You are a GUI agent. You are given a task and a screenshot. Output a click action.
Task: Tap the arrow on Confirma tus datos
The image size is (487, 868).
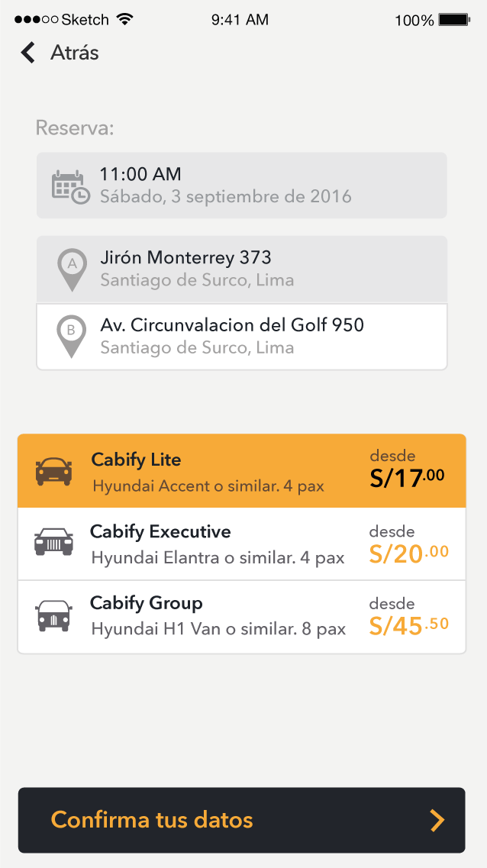[x=437, y=821]
